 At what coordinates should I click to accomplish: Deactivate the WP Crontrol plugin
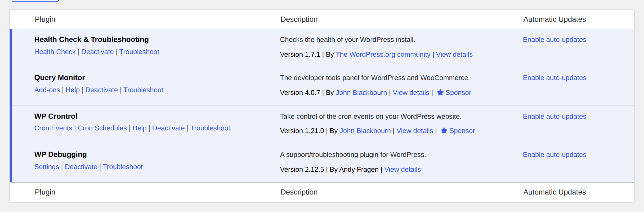pyautogui.click(x=168, y=128)
